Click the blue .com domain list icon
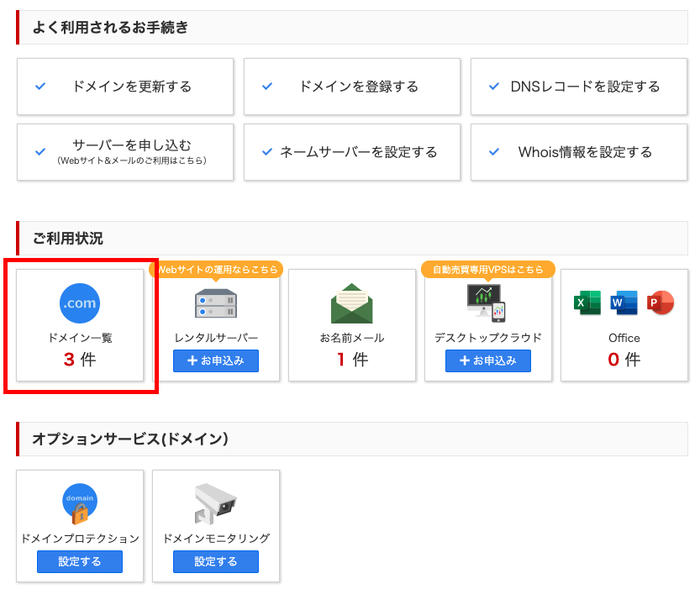 coord(80,303)
